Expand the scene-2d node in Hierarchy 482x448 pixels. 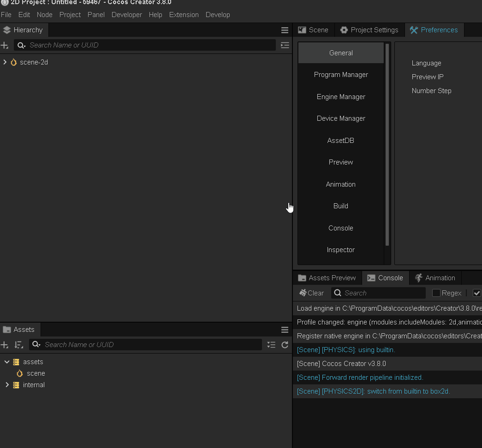pyautogui.click(x=5, y=62)
